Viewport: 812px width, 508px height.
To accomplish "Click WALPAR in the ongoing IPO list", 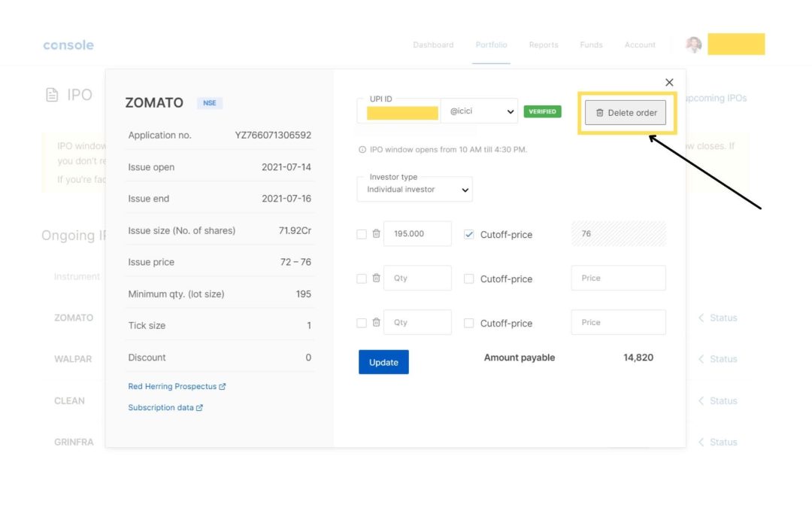I will (73, 359).
